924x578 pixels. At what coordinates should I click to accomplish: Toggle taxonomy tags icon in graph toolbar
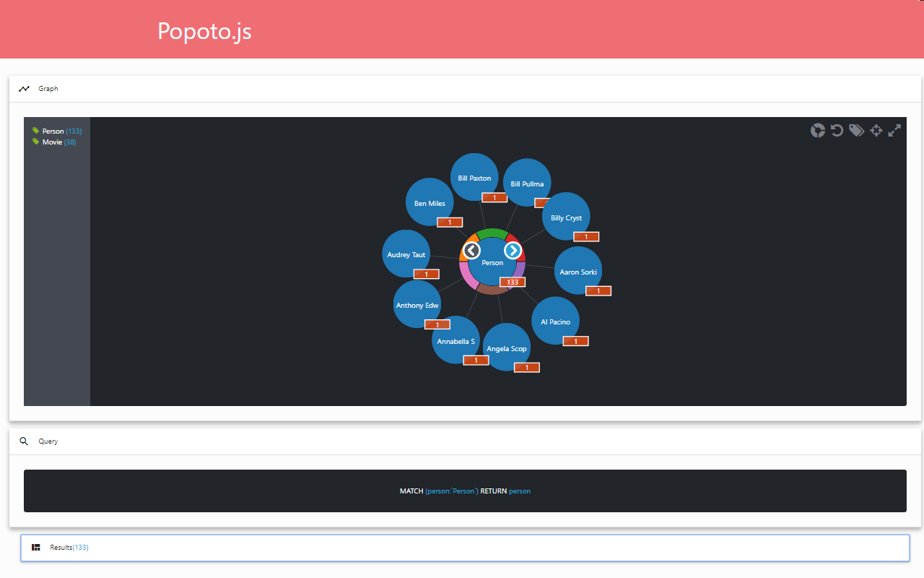856,130
